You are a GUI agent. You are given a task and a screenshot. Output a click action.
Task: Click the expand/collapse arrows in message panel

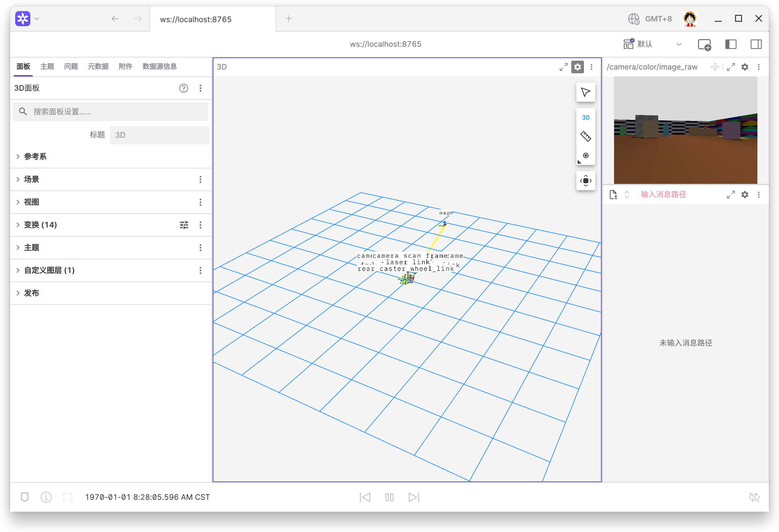coord(627,195)
